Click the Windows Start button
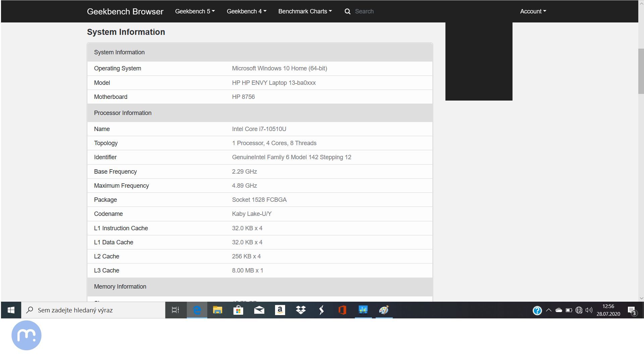 click(10, 310)
